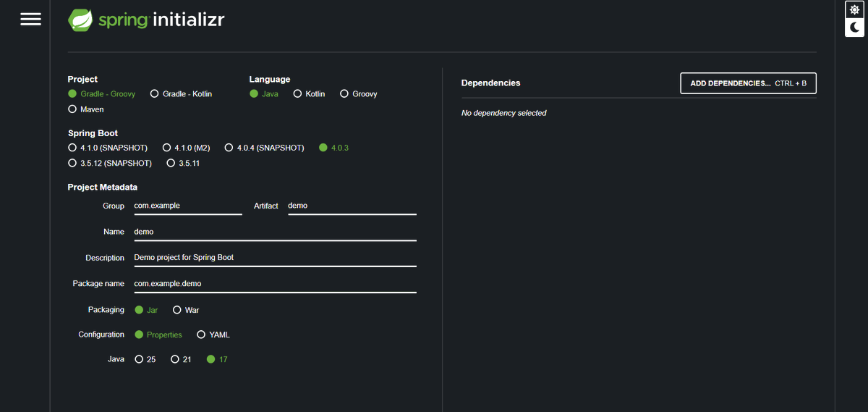Viewport: 868px width, 412px height.
Task: Switch packaging to War
Action: coord(186,310)
